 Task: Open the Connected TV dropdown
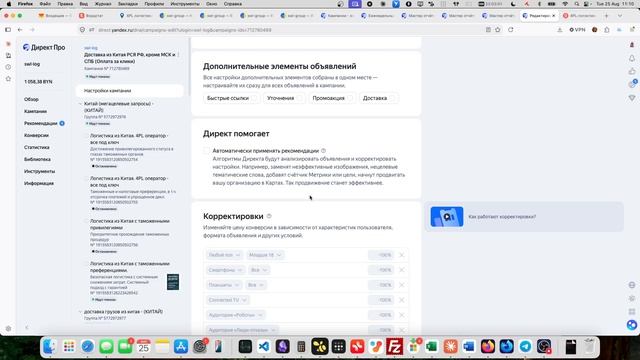(227, 300)
